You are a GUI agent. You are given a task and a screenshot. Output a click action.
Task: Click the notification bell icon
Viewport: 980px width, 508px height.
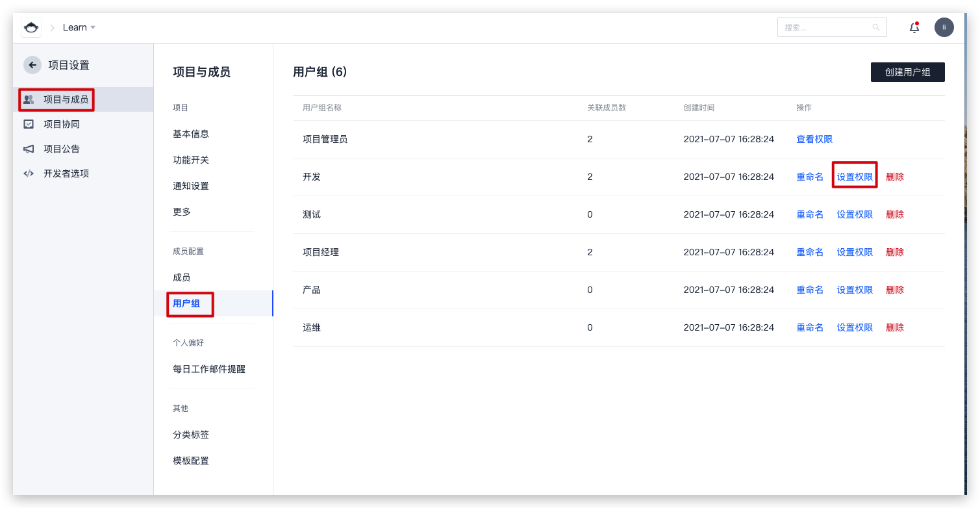[914, 27]
